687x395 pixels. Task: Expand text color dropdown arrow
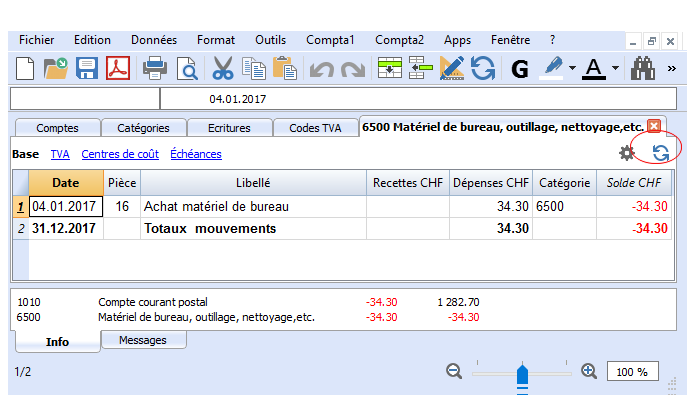pyautogui.click(x=615, y=68)
